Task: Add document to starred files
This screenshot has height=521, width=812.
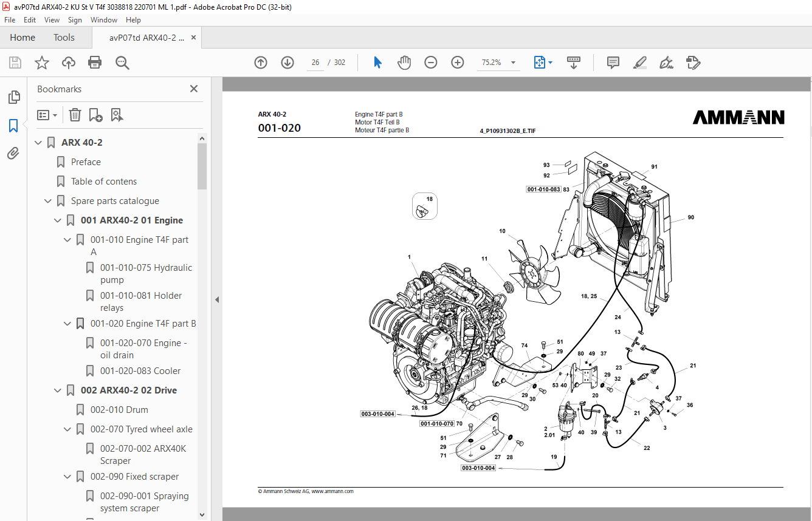Action: click(x=42, y=63)
